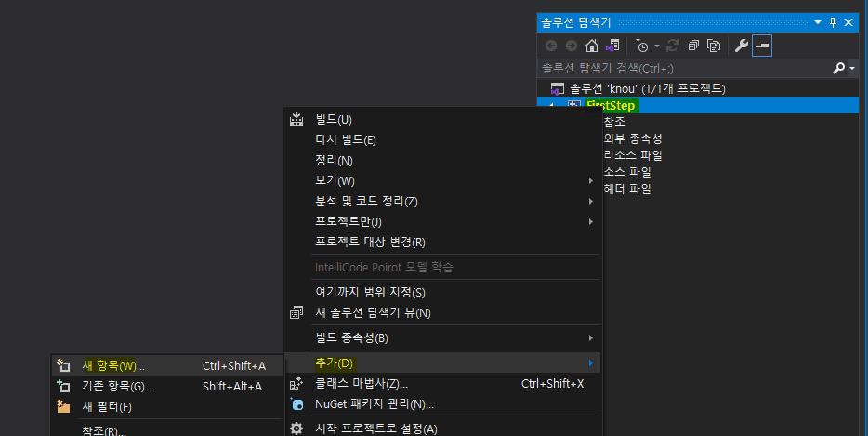Click the gear icon for 시작 프로젝트로 설정
Screen dimensions: 868x436
[x=296, y=429]
